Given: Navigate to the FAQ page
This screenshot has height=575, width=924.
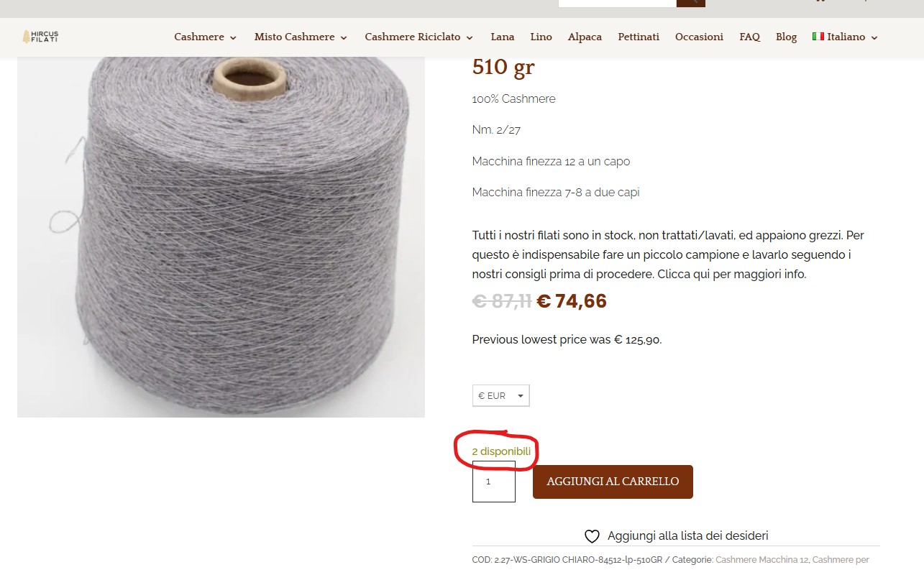Looking at the screenshot, I should pos(749,37).
